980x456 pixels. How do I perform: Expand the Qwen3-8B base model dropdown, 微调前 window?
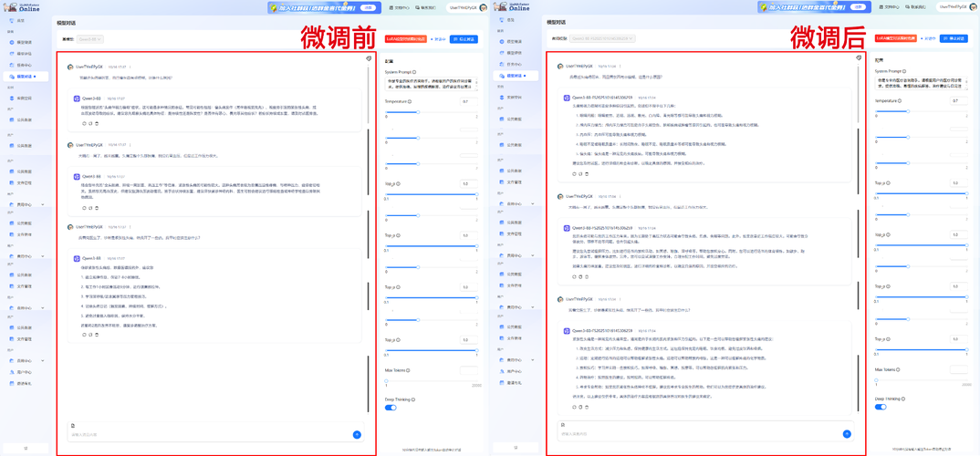90,38
